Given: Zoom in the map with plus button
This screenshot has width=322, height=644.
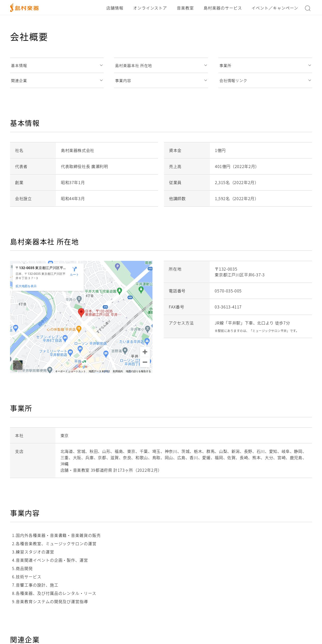Looking at the screenshot, I should (x=145, y=352).
